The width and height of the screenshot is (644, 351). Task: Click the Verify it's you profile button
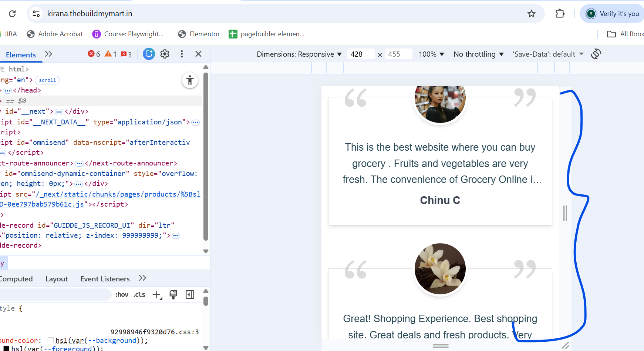612,14
